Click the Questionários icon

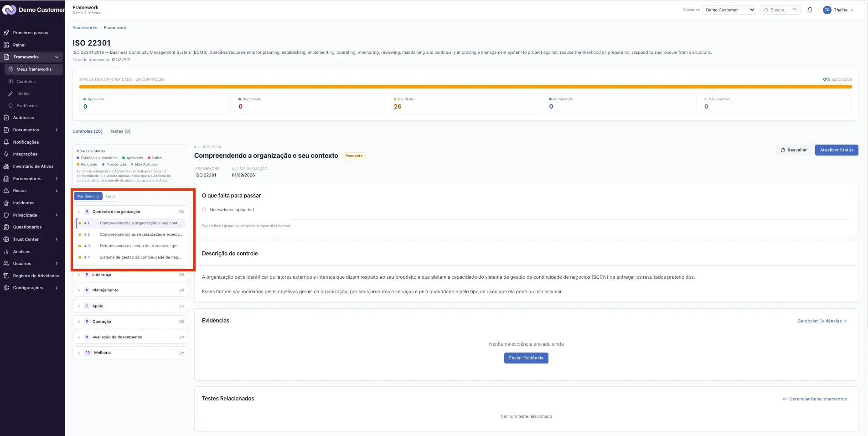point(6,227)
